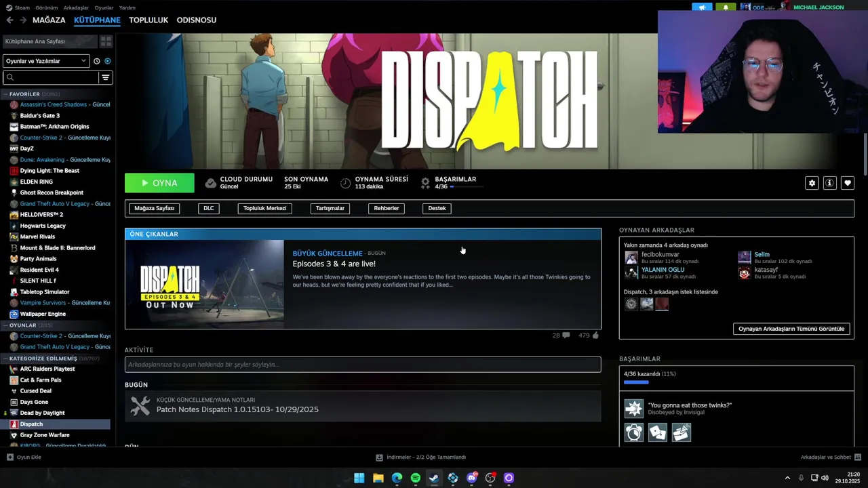This screenshot has height=488, width=868.
Task: Open the Oyunlar ve Yazılımlar dropdown
Action: tap(46, 61)
